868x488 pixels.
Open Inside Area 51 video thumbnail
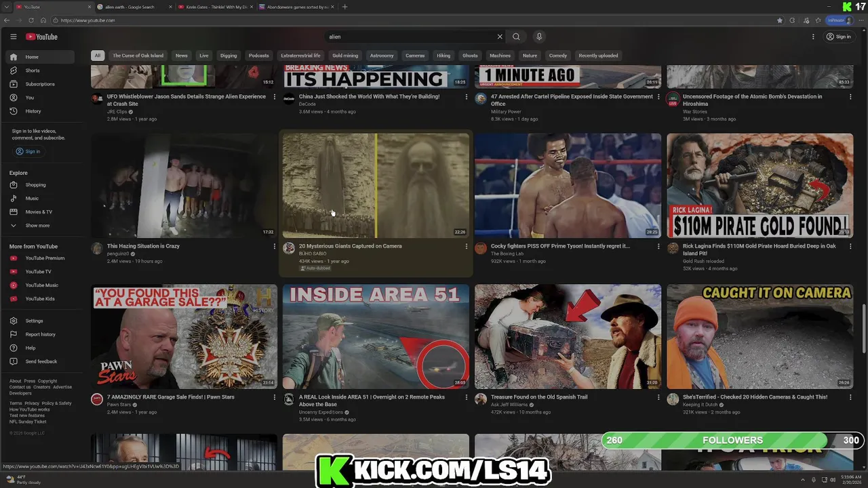[x=376, y=336]
